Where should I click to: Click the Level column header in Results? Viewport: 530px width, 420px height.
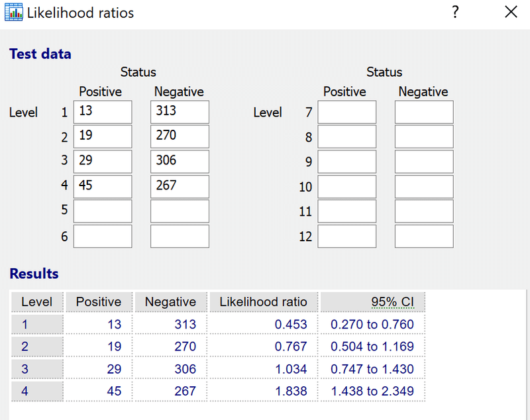tap(37, 301)
